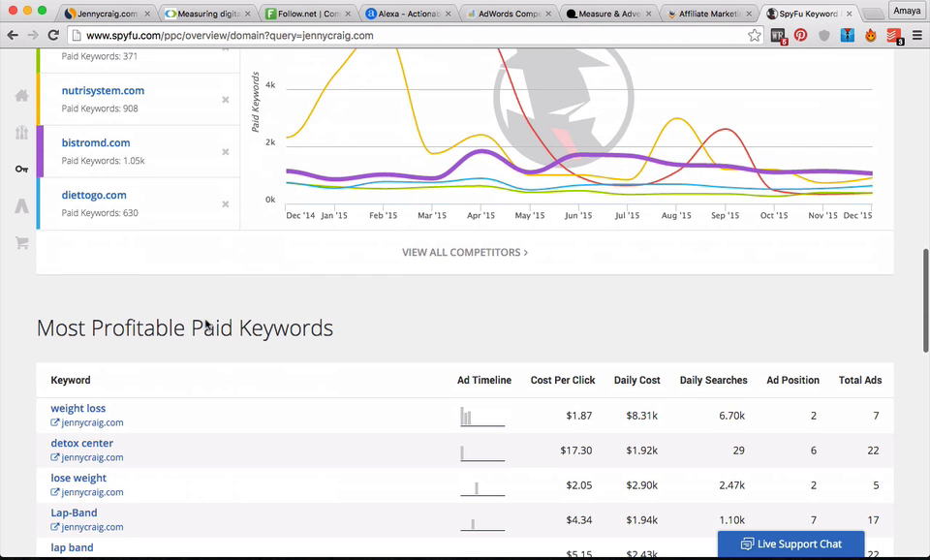Screen dimensions: 930x560
Task: Bookmark this page with the star icon
Action: pyautogui.click(x=755, y=36)
